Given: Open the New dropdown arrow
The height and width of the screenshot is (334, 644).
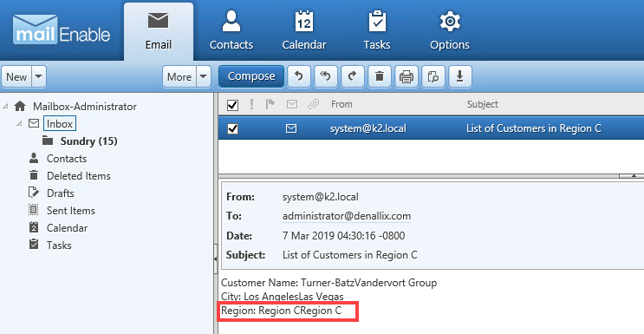Looking at the screenshot, I should [39, 77].
